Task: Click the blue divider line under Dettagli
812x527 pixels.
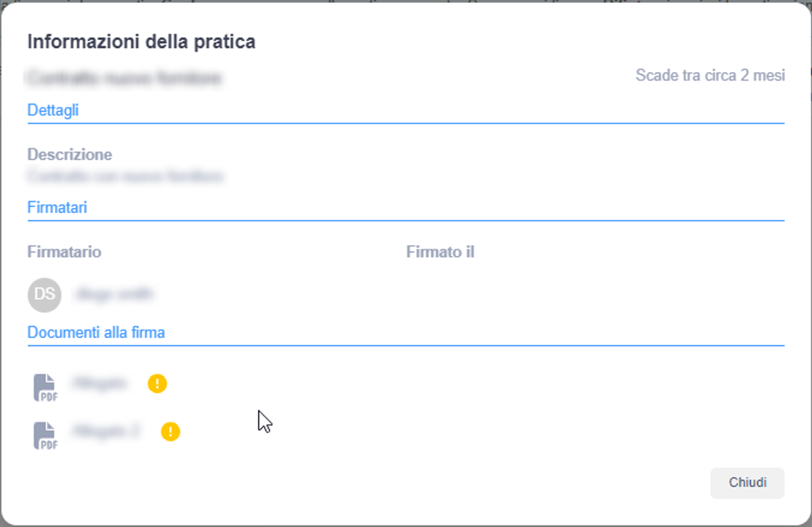Action: (405, 124)
